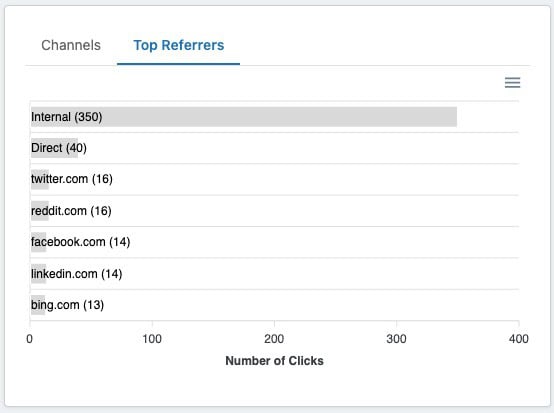Click the Internal (350) bar

click(x=244, y=117)
